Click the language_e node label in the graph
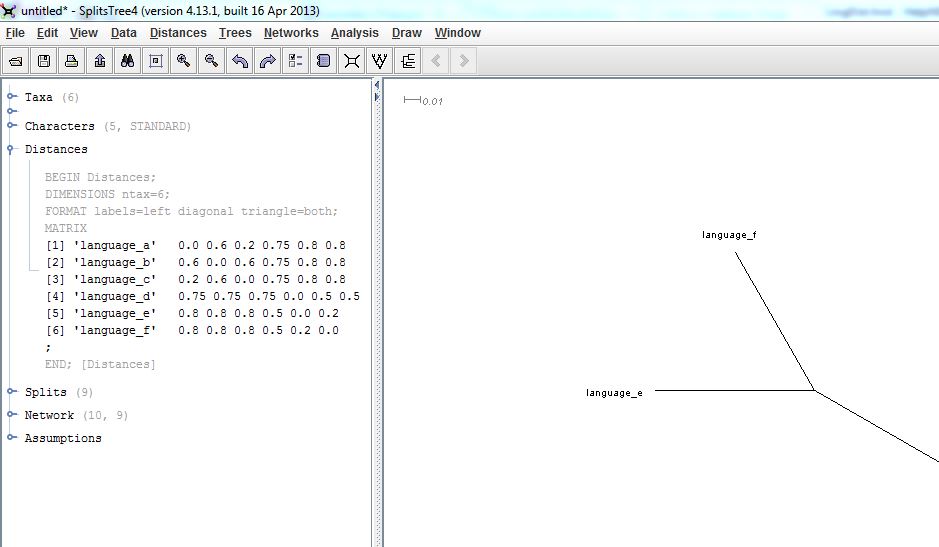This screenshot has width=939, height=547. pyautogui.click(x=614, y=393)
